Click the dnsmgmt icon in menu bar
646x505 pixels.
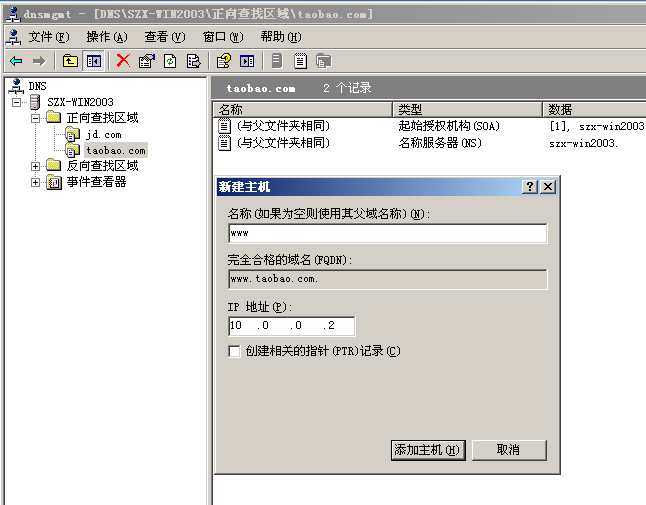[13, 37]
